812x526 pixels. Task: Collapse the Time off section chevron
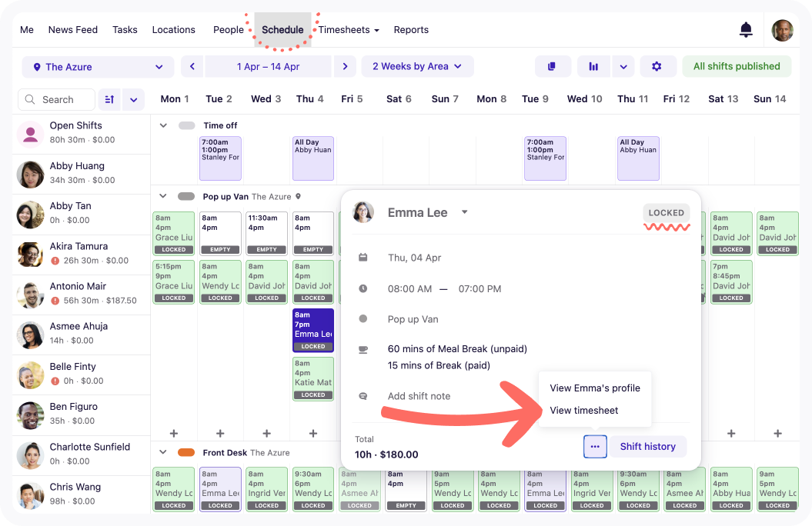coord(164,125)
